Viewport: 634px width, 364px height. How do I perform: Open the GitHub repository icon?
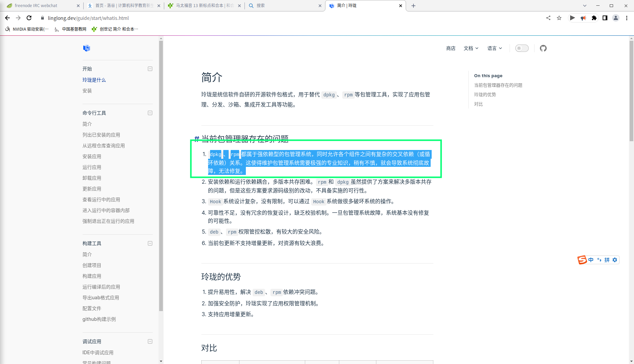tap(543, 48)
